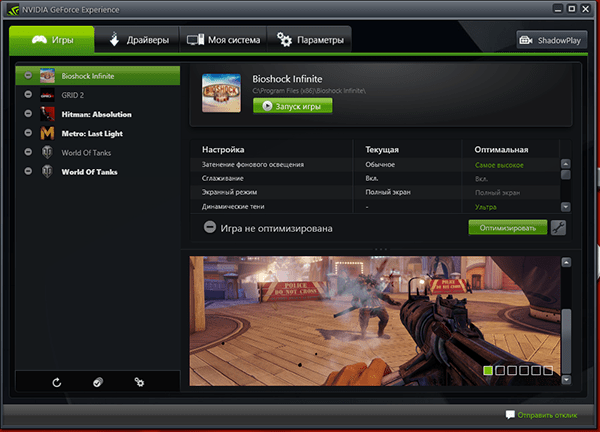Viewport: 600px width, 432px height.
Task: Select the first green screenshot indicator square
Action: pos(488,370)
